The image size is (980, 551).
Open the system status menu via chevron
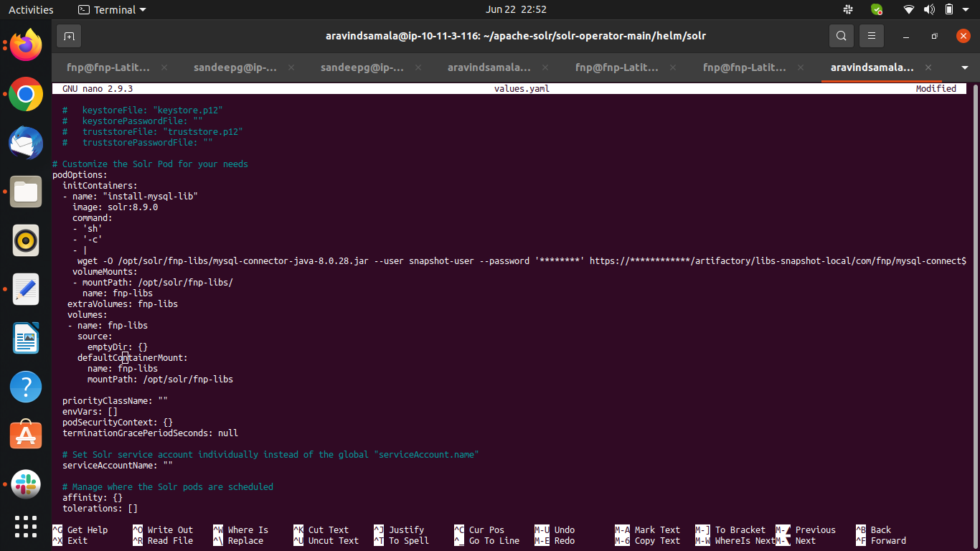[x=966, y=9]
